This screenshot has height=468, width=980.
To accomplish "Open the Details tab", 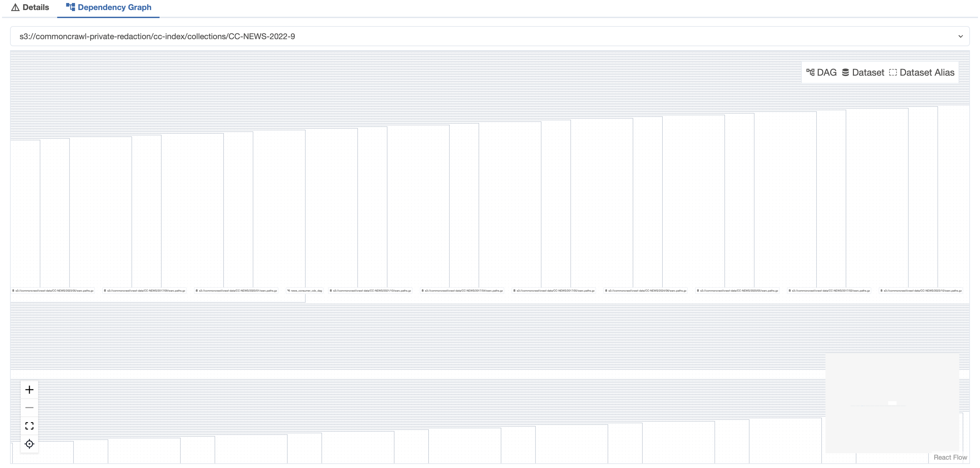I will 30,7.
